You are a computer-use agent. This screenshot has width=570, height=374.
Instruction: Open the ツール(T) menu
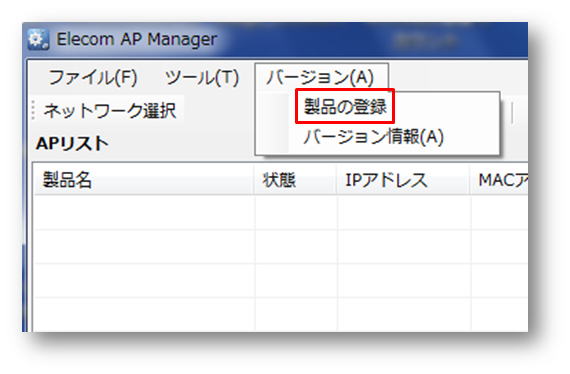click(202, 77)
